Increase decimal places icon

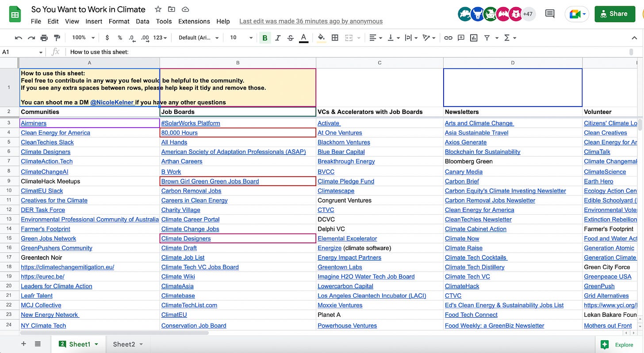click(145, 38)
